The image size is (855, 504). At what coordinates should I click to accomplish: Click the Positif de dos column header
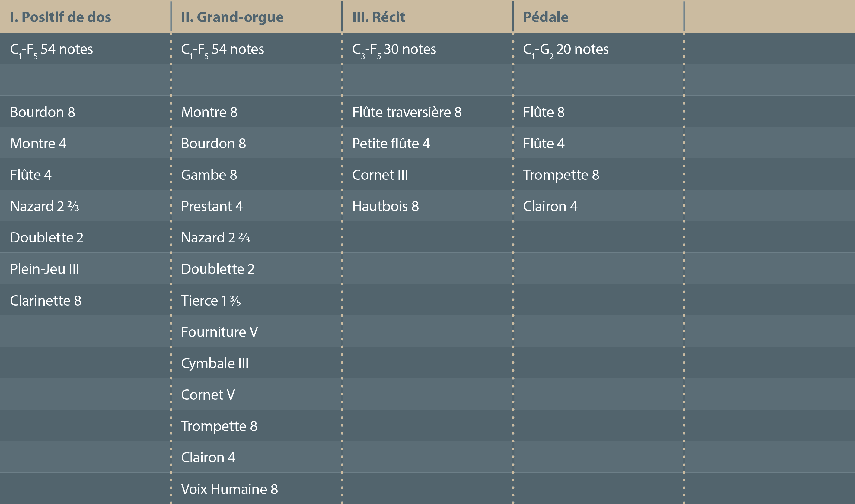point(60,17)
